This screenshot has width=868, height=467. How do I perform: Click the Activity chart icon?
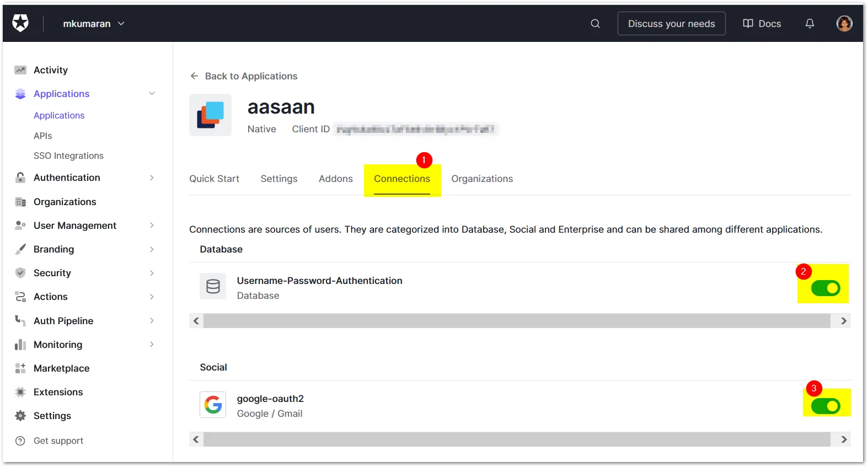[x=20, y=70]
